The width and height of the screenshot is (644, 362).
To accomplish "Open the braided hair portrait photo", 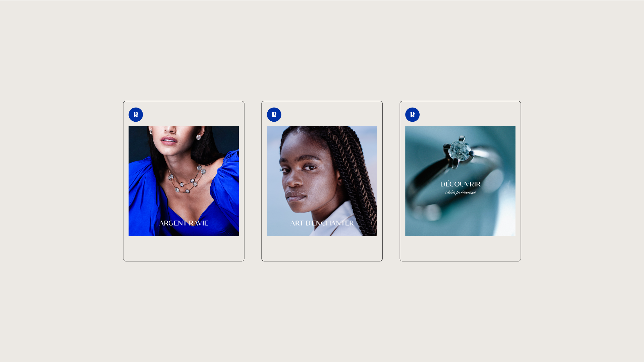I will point(322,181).
